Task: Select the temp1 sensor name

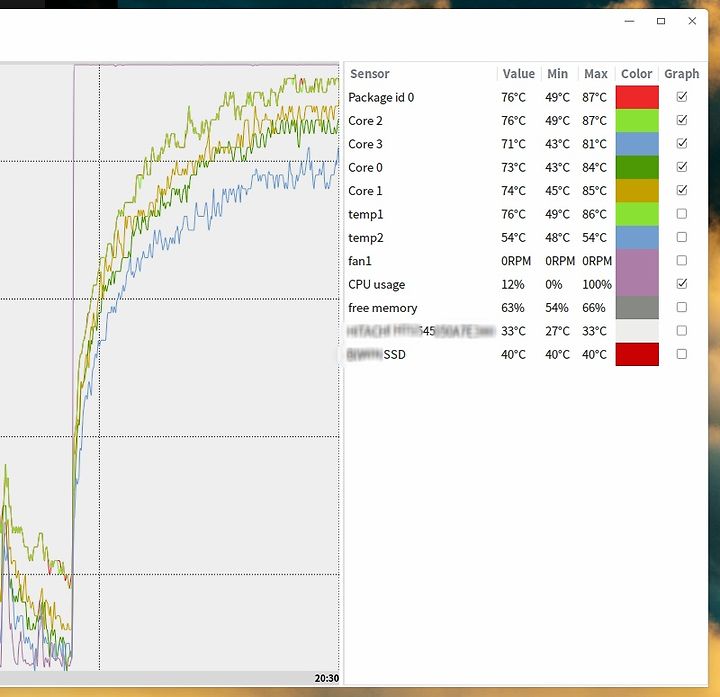Action: pyautogui.click(x=366, y=214)
